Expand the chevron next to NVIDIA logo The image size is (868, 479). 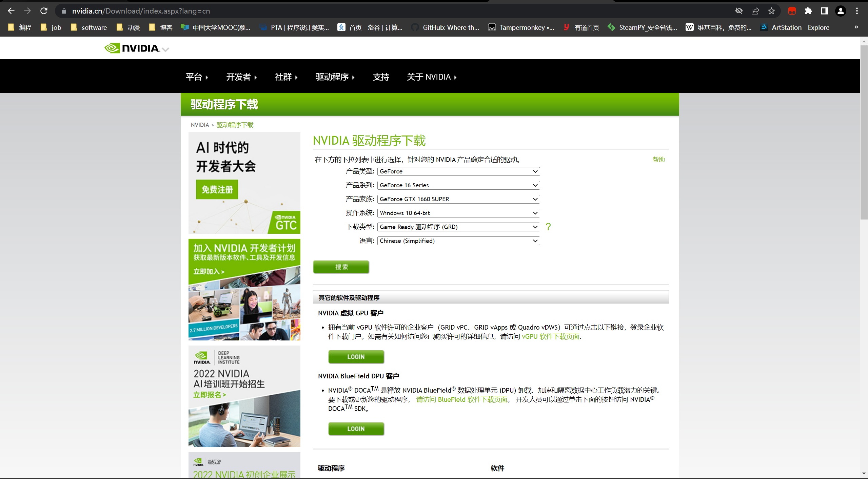(x=165, y=49)
